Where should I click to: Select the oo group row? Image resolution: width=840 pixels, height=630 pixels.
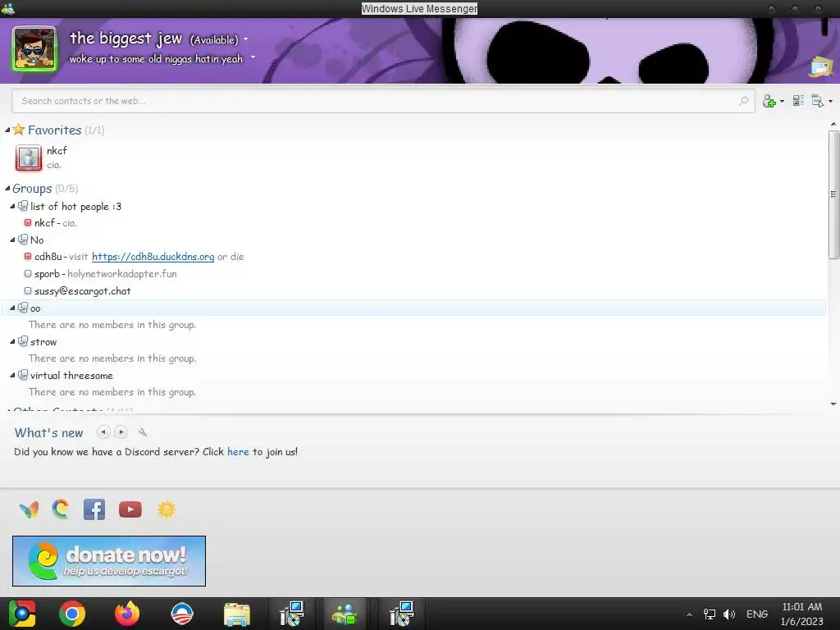[413, 308]
